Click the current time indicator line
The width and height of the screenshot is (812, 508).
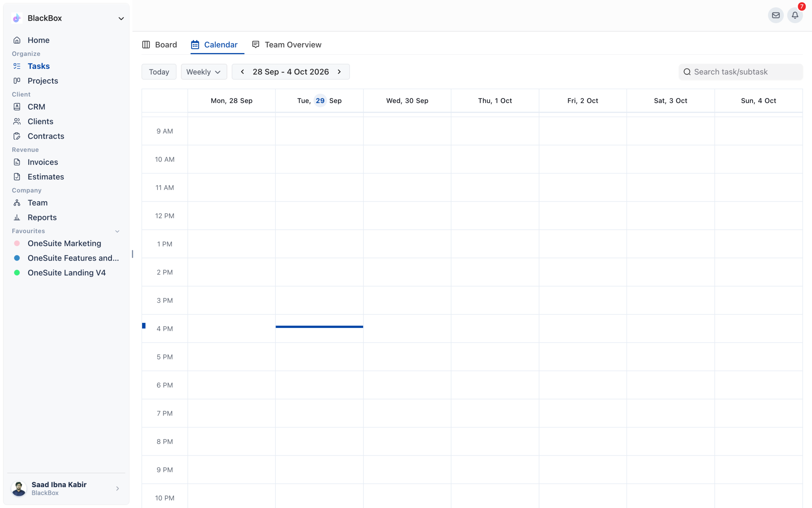pyautogui.click(x=319, y=327)
